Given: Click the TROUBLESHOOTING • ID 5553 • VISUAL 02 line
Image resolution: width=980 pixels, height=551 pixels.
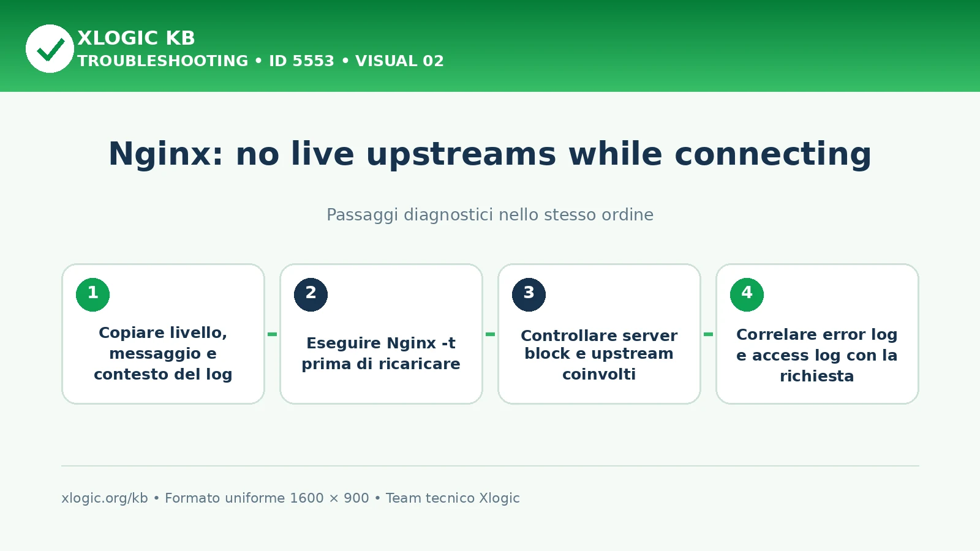Looking at the screenshot, I should 260,61.
